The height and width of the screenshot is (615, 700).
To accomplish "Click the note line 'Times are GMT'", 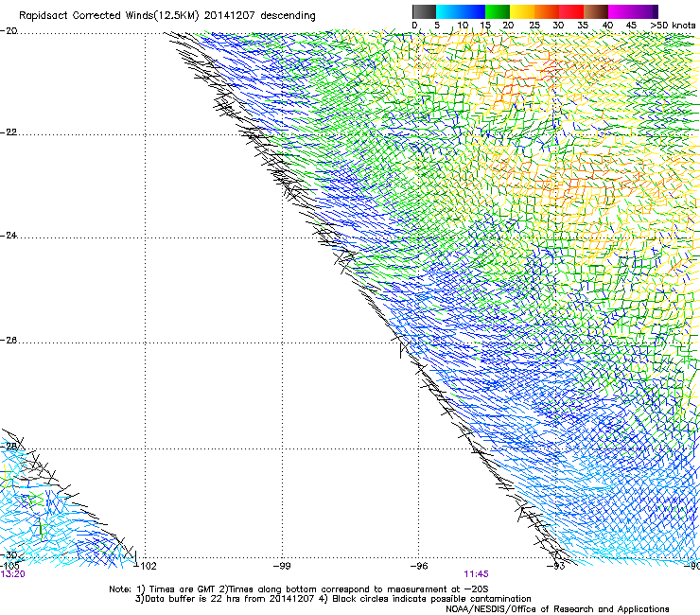I will pos(183,589).
